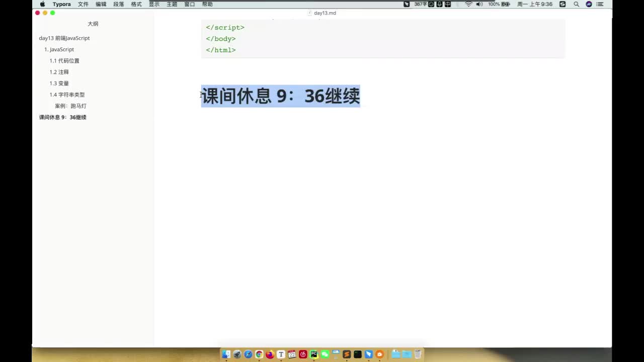This screenshot has width=644, height=362.
Task: Open Finder from the Dock
Action: point(226,354)
